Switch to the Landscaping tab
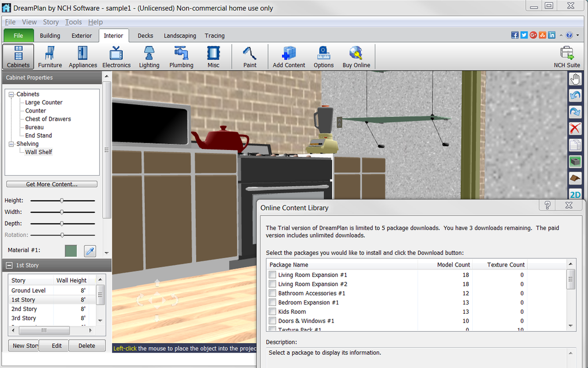This screenshot has height=368, width=588. (180, 36)
